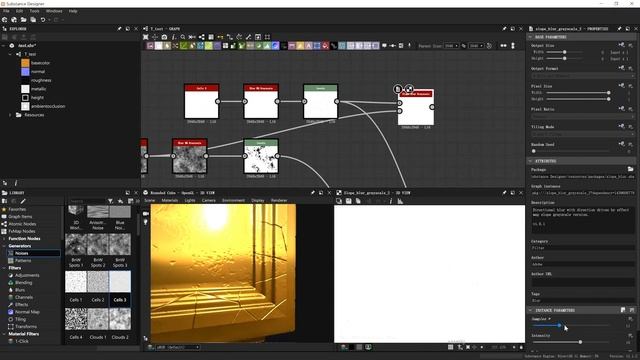The height and width of the screenshot is (360, 640).
Task: Collapse the Attributes section
Action: coord(530,161)
